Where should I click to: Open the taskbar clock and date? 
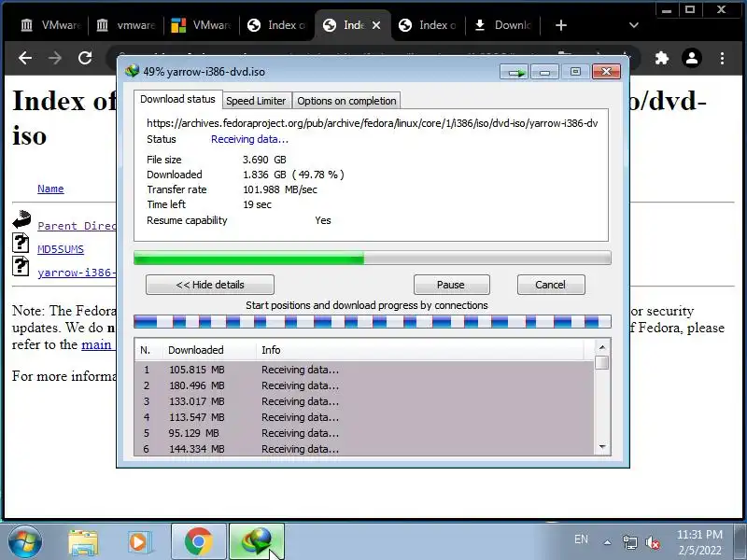click(x=699, y=542)
